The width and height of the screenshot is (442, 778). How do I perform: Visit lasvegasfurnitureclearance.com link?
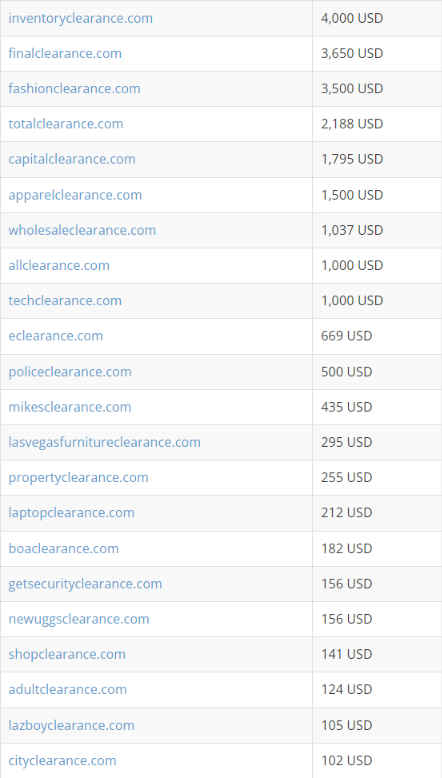[x=105, y=442]
